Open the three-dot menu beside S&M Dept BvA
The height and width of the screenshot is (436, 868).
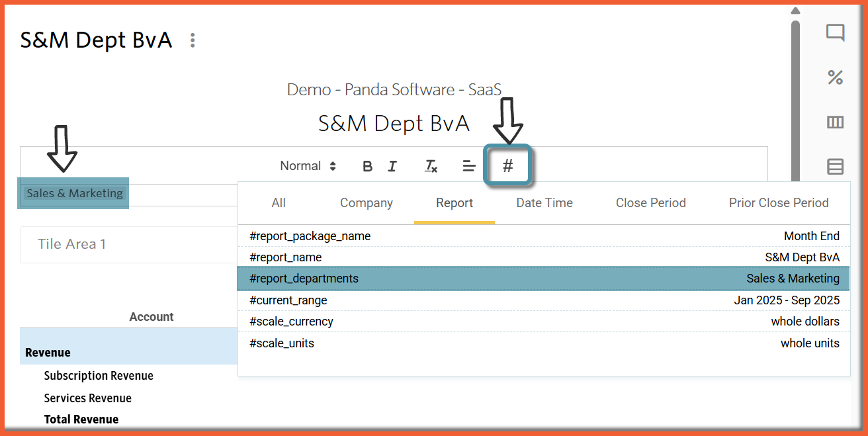(193, 40)
